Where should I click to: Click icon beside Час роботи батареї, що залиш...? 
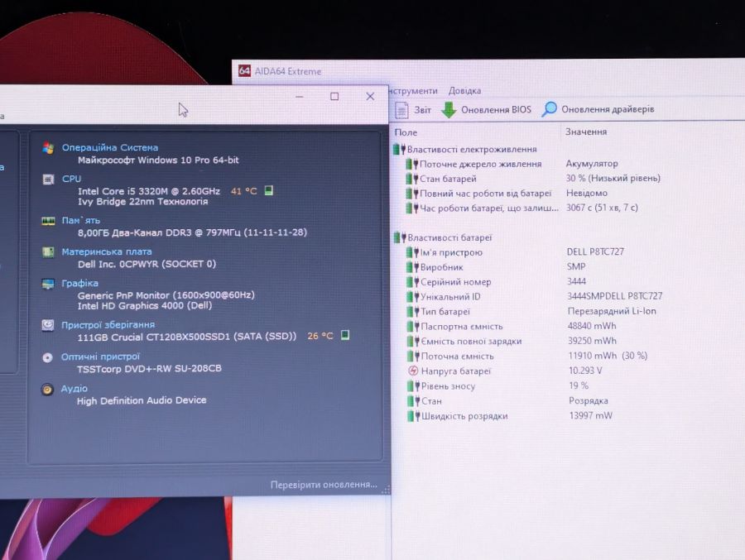coord(411,208)
